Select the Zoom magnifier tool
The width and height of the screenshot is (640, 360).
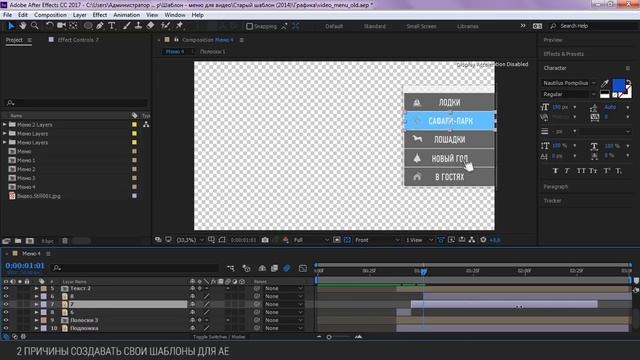pos(35,26)
